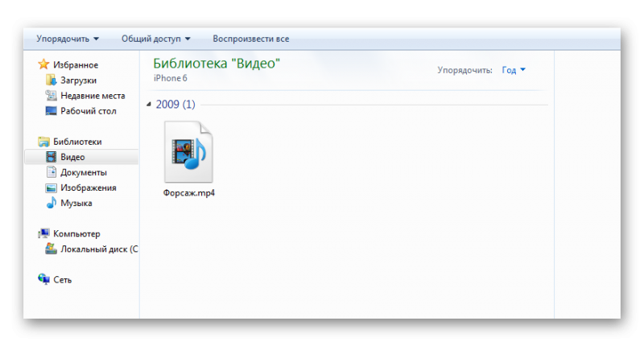Expand the Общий доступ dropdown menu
This screenshot has width=644, height=342.
coord(156,39)
